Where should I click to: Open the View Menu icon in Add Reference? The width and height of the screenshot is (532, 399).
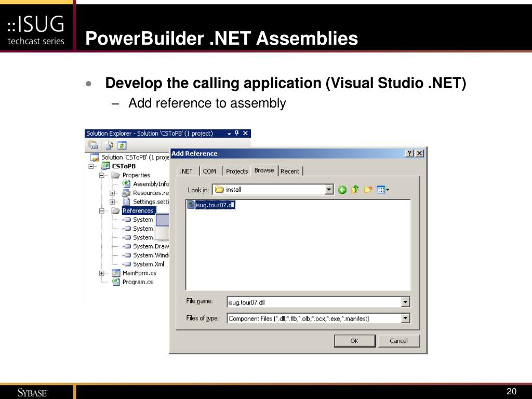382,190
